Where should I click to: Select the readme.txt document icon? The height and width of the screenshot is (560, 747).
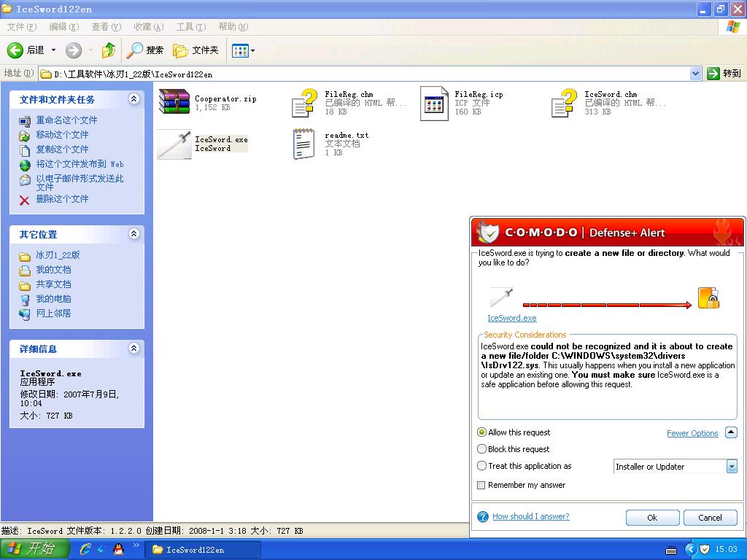(x=304, y=144)
